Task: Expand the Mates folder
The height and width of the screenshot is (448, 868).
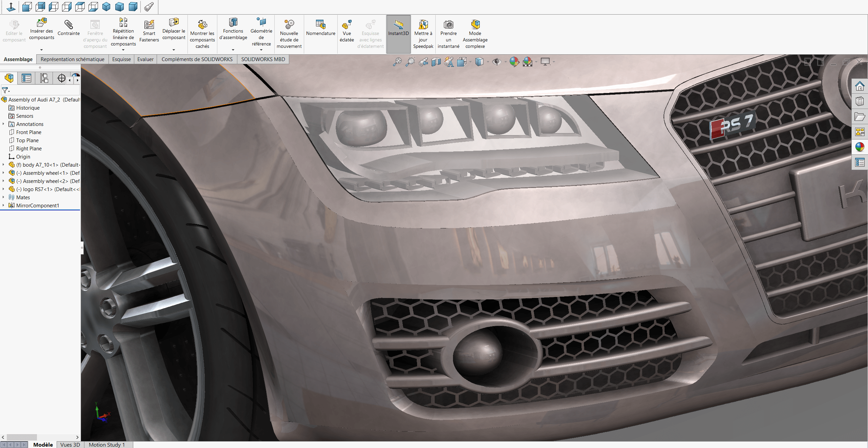Action: [3, 197]
